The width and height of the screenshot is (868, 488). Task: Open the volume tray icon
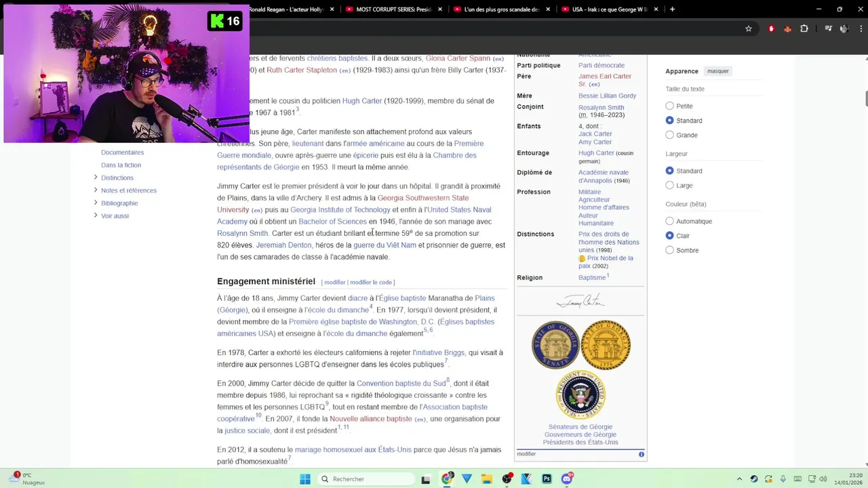pos(824,479)
